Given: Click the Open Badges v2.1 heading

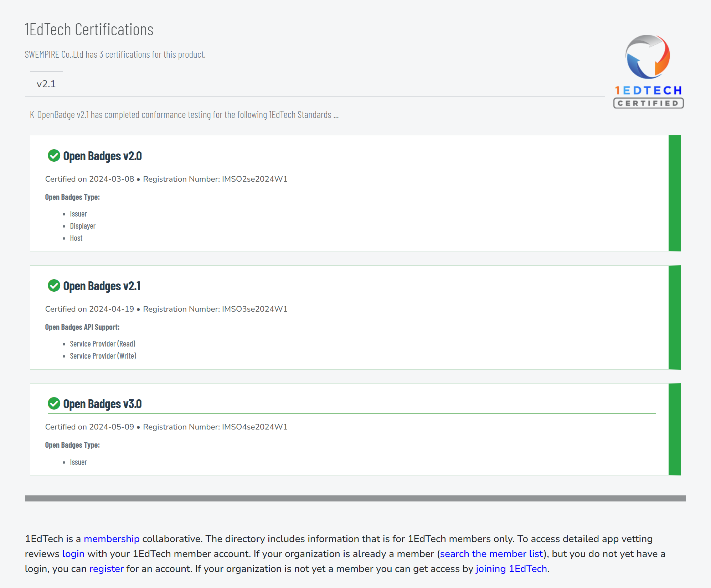Looking at the screenshot, I should [102, 286].
